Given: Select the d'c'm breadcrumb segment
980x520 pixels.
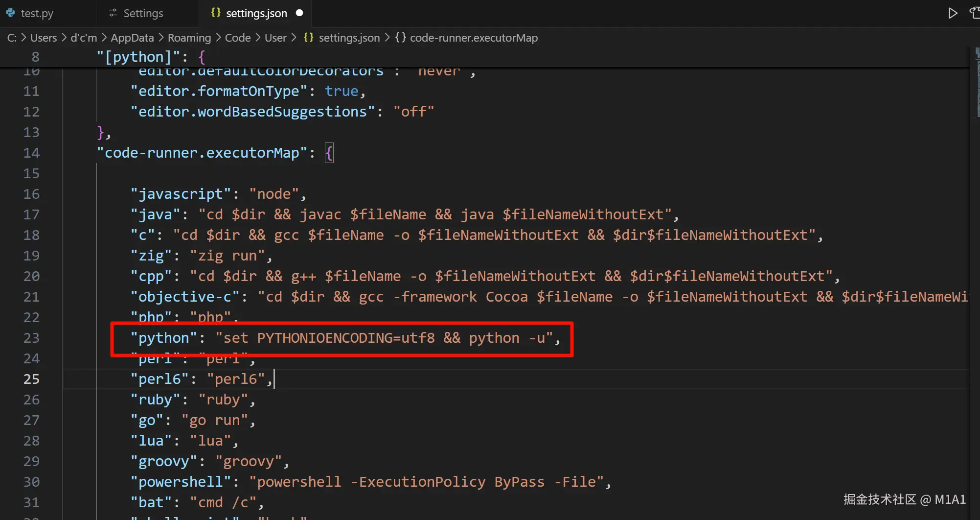Looking at the screenshot, I should pos(84,38).
